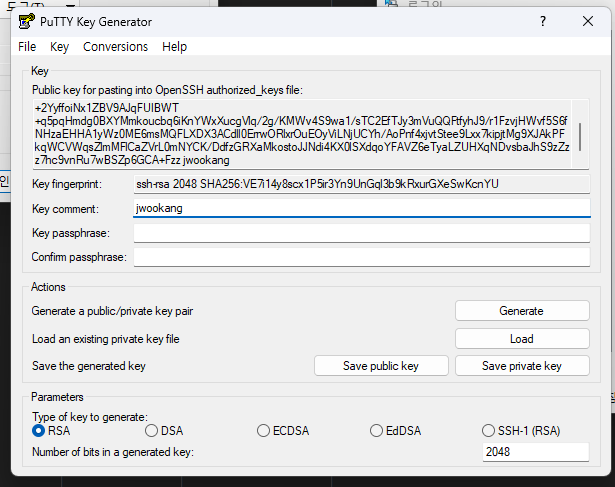Click the 'Public key for pasting into OpenSSH' label
The height and width of the screenshot is (487, 615).
point(167,90)
